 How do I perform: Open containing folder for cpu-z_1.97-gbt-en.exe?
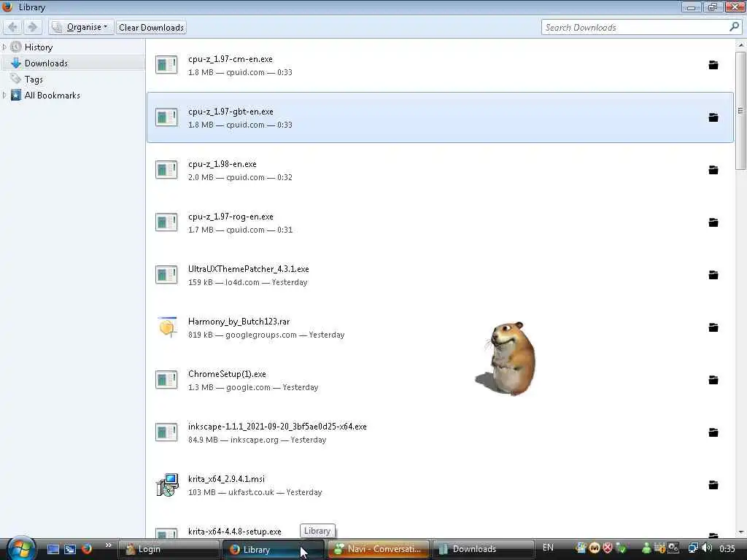click(713, 117)
